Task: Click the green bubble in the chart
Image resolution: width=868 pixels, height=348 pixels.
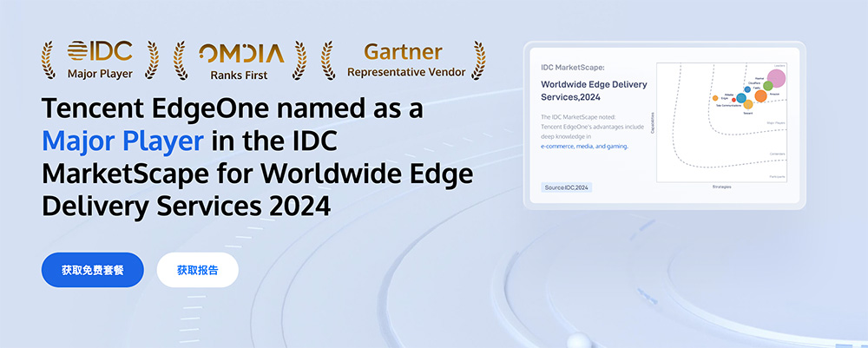Action: [x=768, y=86]
